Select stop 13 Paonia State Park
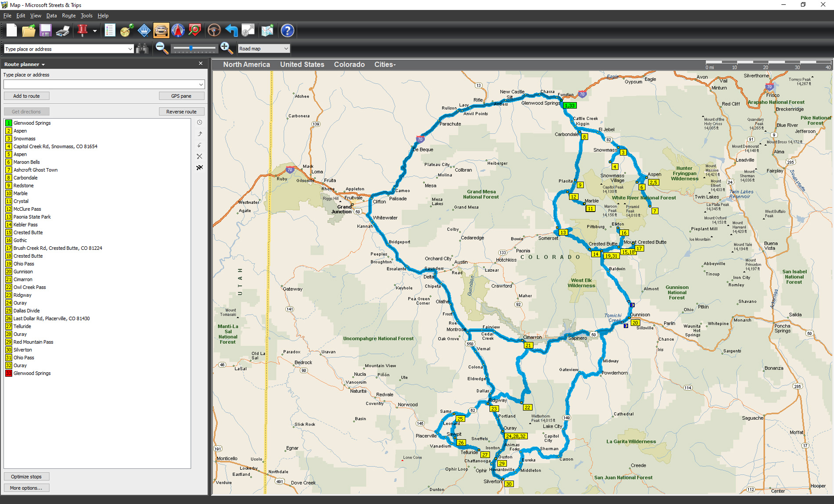Screen dimensions: 834x504 click(97, 217)
